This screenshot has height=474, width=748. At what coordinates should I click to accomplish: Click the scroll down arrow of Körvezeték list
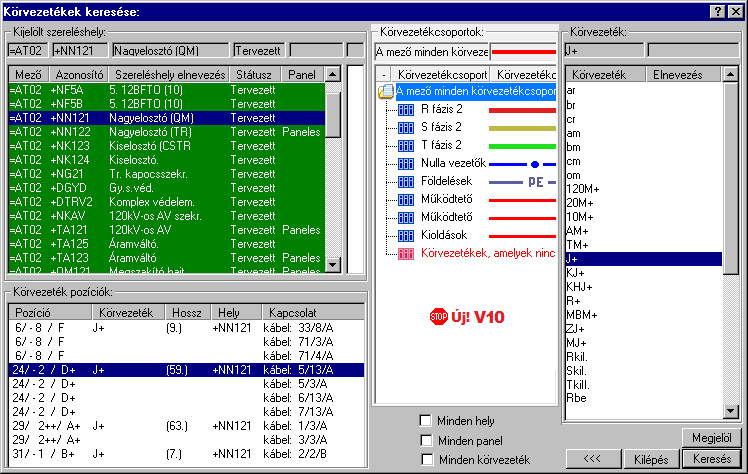click(730, 411)
